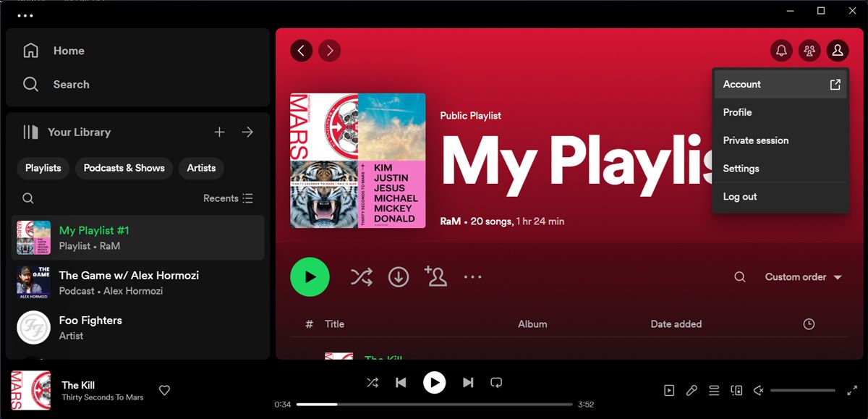
Task: Expand Your Library with arrow icon
Action: (x=247, y=132)
